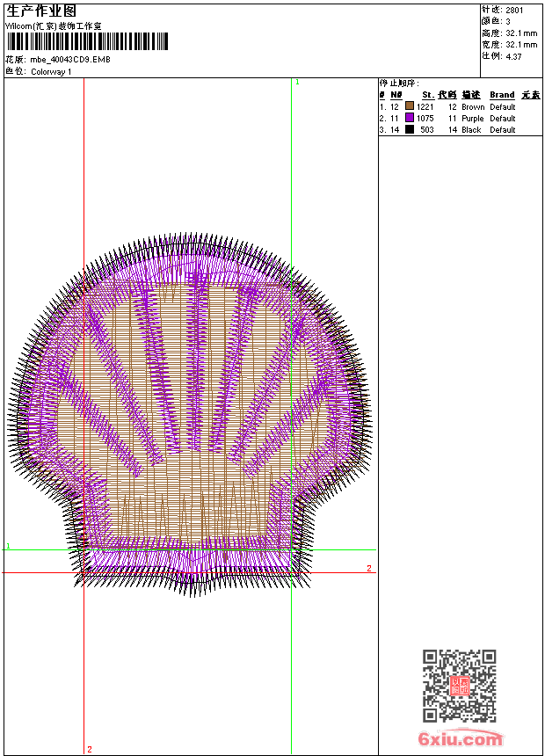Click the 描述 column header
The height and width of the screenshot is (756, 545).
coord(471,95)
